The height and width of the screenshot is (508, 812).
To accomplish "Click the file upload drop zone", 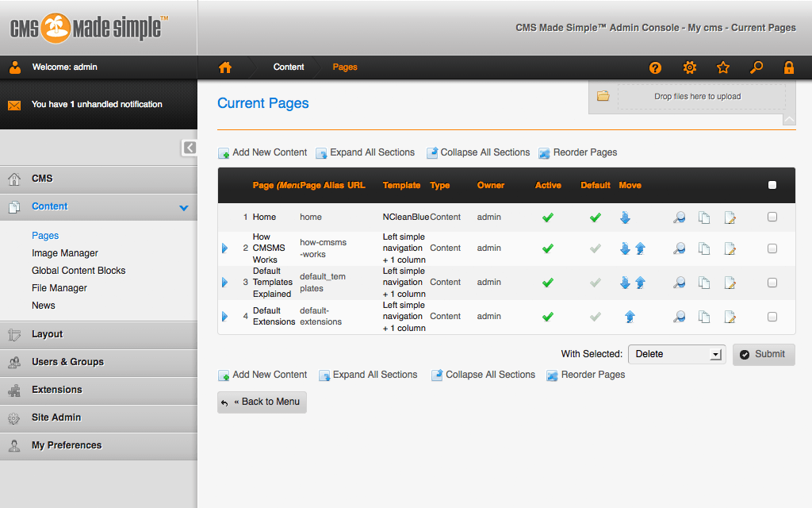I will point(697,97).
